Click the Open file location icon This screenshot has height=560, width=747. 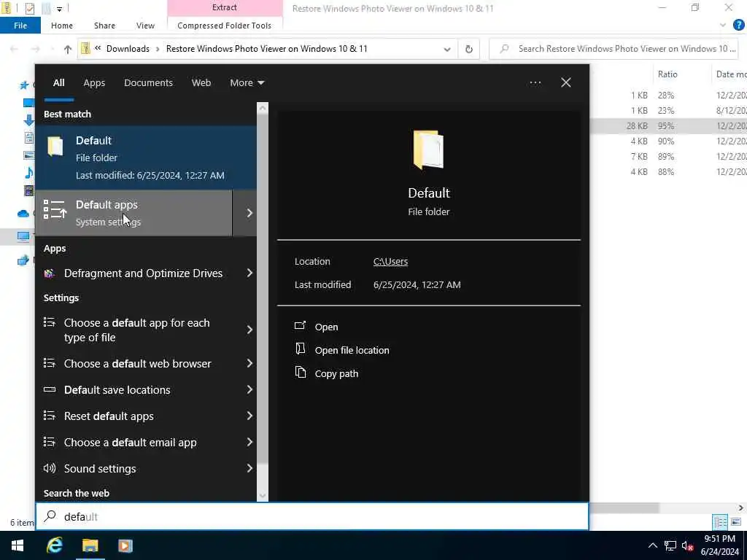300,349
